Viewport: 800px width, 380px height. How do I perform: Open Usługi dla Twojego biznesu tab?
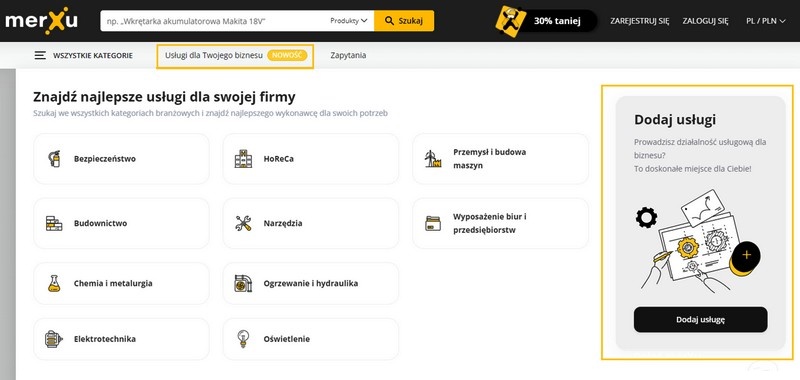tap(235, 56)
